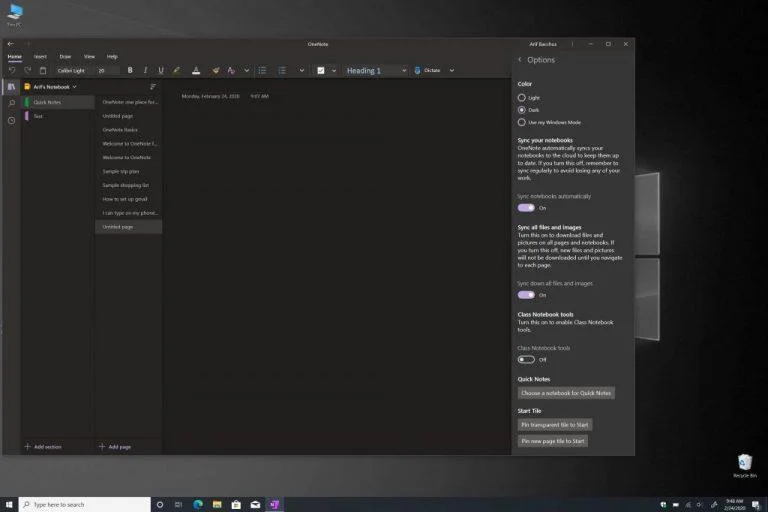Click the taskbar search box

point(85,505)
